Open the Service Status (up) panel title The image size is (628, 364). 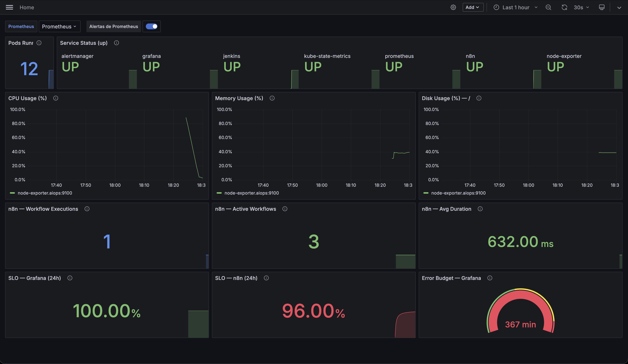tap(84, 43)
